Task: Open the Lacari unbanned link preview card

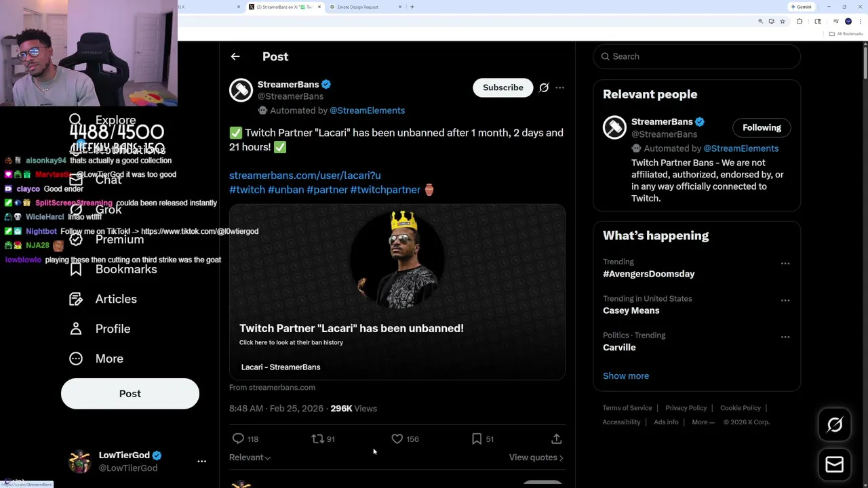Action: [397, 291]
